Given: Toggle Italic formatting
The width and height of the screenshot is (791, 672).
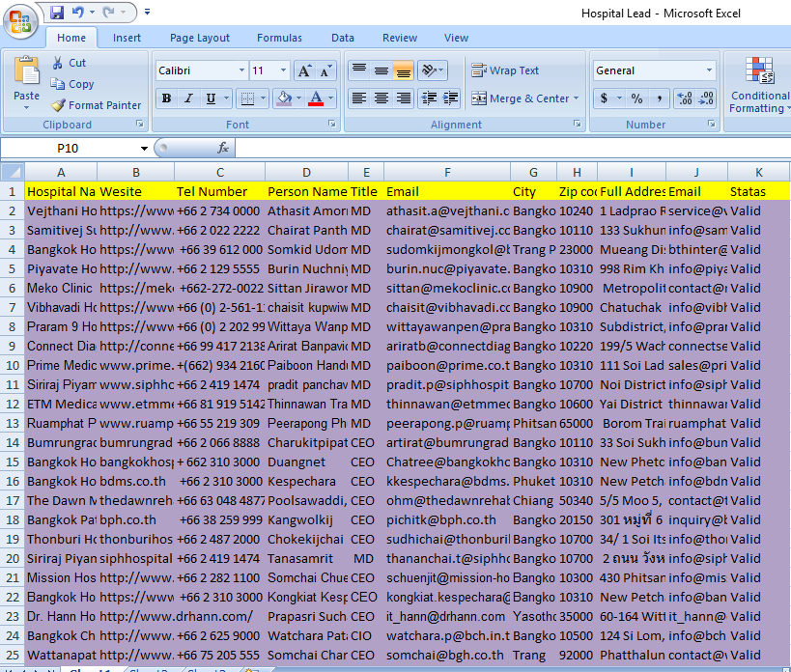Looking at the screenshot, I should 188,98.
